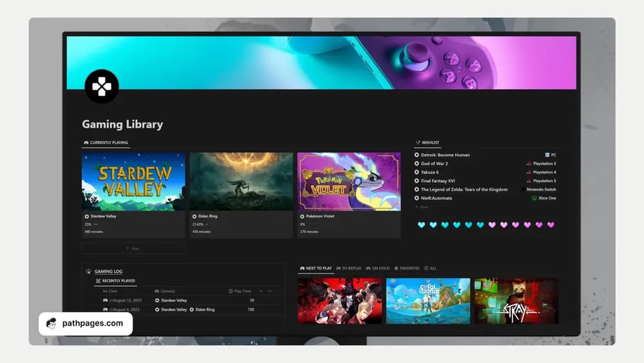The width and height of the screenshot is (644, 363).
Task: Click the Gaming Log sparkle icon
Action: point(88,271)
